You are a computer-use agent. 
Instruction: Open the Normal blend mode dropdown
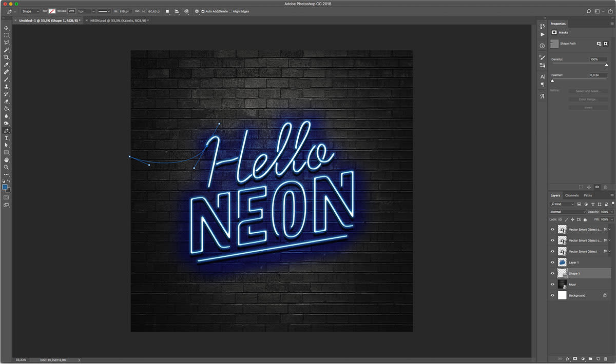pos(568,212)
